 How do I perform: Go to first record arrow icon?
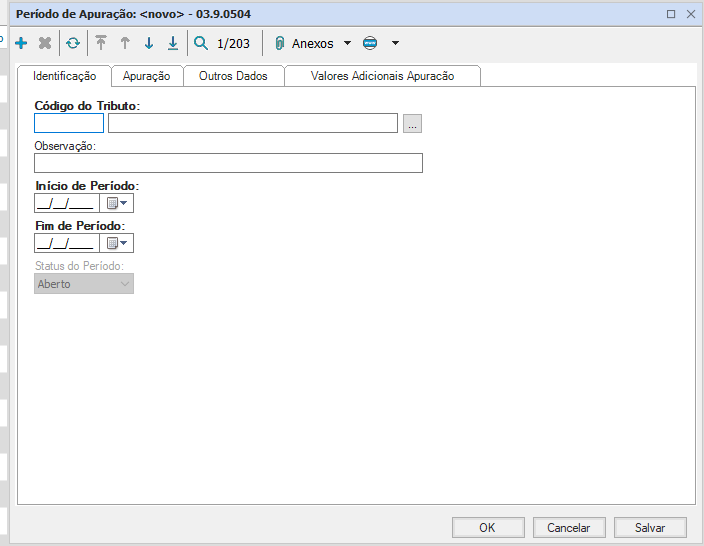(x=101, y=44)
